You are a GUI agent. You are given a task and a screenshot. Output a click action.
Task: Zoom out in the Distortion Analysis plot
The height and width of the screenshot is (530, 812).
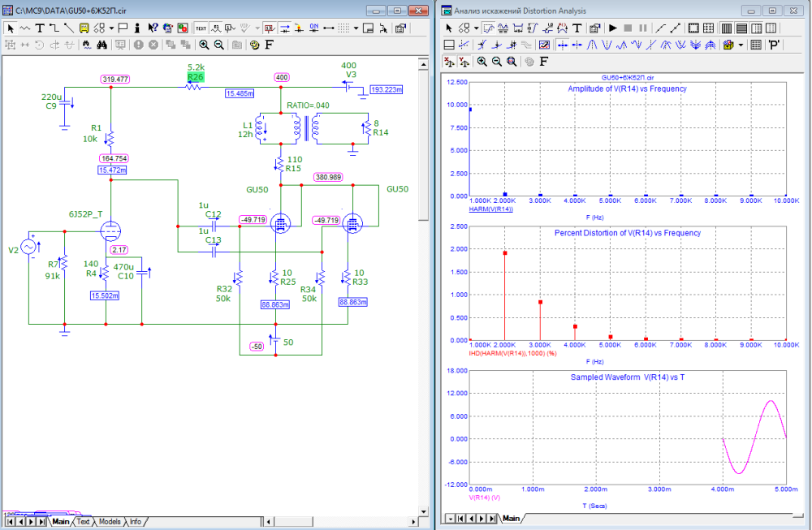pos(496,62)
